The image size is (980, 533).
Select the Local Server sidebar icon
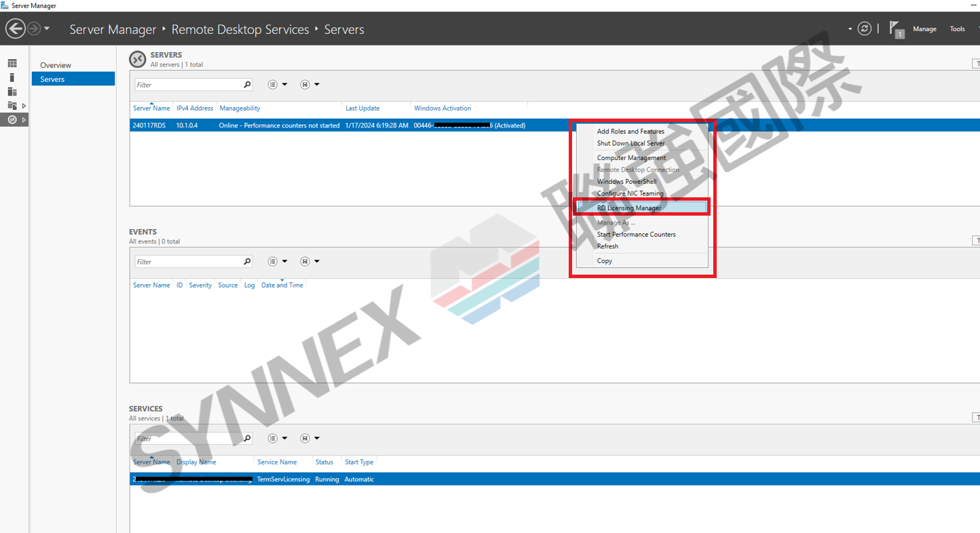[x=12, y=77]
